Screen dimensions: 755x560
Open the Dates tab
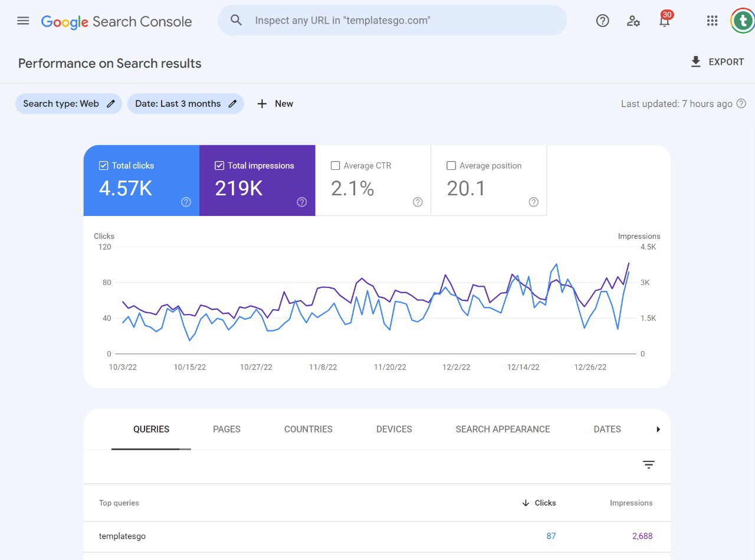tap(607, 430)
